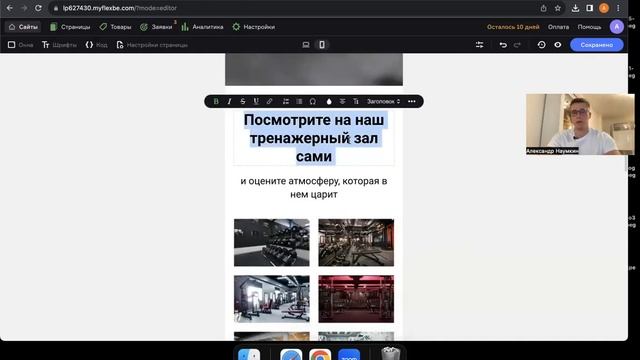Reload the browser page
This screenshot has width=640, height=360.
point(38,8)
